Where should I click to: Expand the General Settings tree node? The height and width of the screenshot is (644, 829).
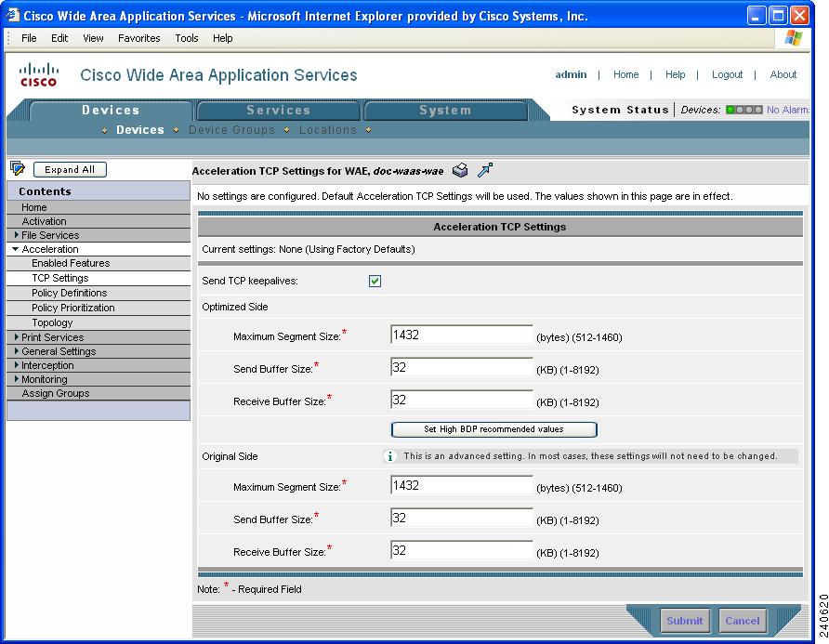(x=17, y=351)
